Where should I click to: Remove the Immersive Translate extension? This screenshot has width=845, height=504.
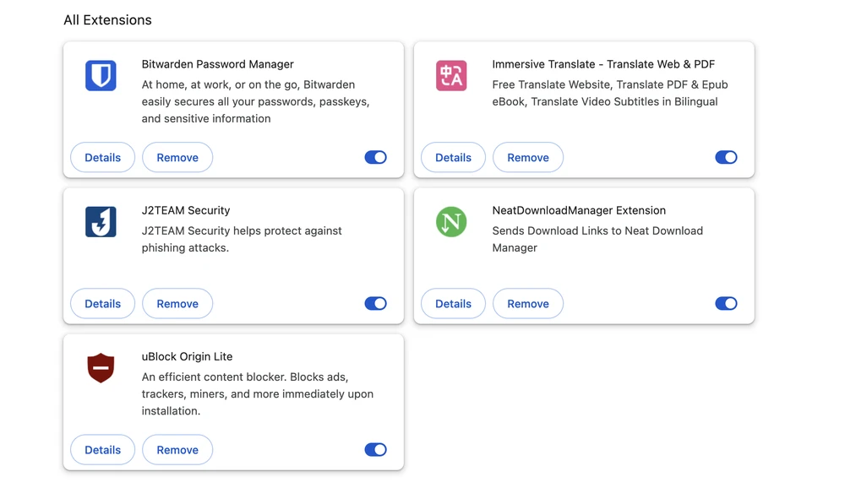coord(527,157)
